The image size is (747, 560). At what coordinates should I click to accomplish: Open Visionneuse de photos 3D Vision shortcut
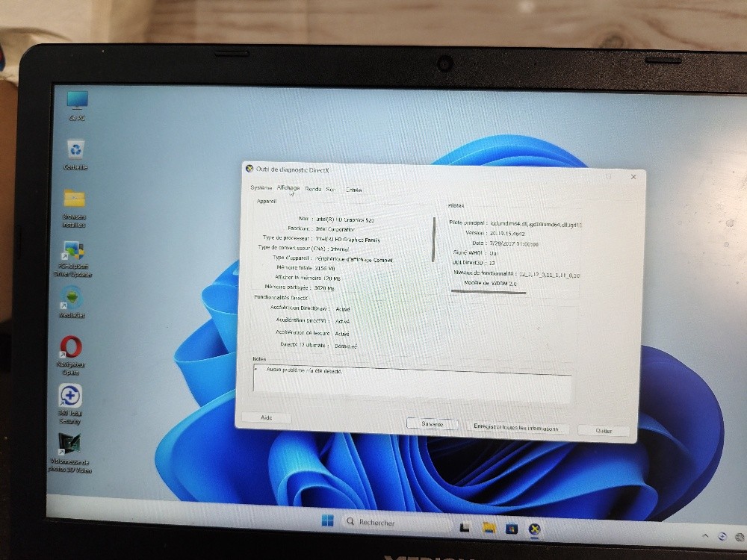(x=70, y=452)
